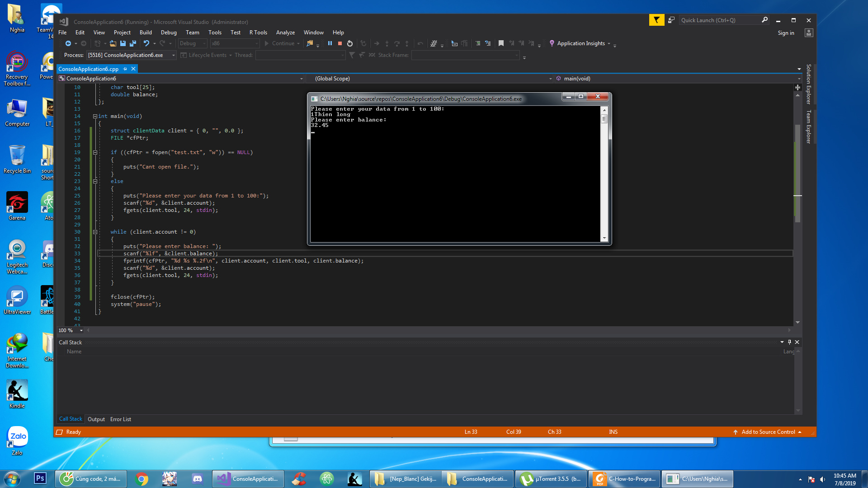This screenshot has width=868, height=488.
Task: Click in the Quick Launch search box
Action: click(719, 20)
